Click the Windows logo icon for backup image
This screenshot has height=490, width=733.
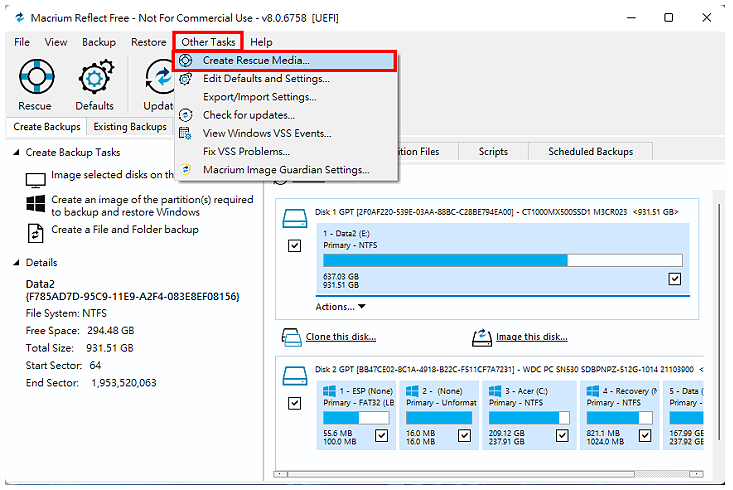tap(36, 203)
